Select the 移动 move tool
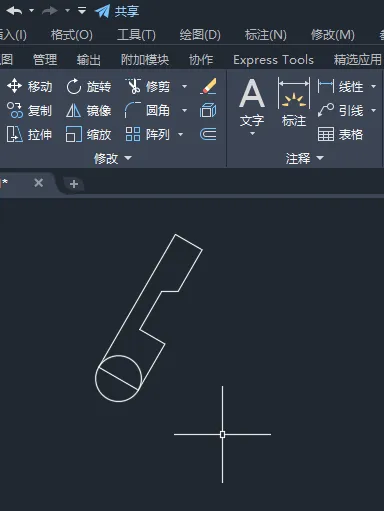The width and height of the screenshot is (384, 511). [29, 87]
